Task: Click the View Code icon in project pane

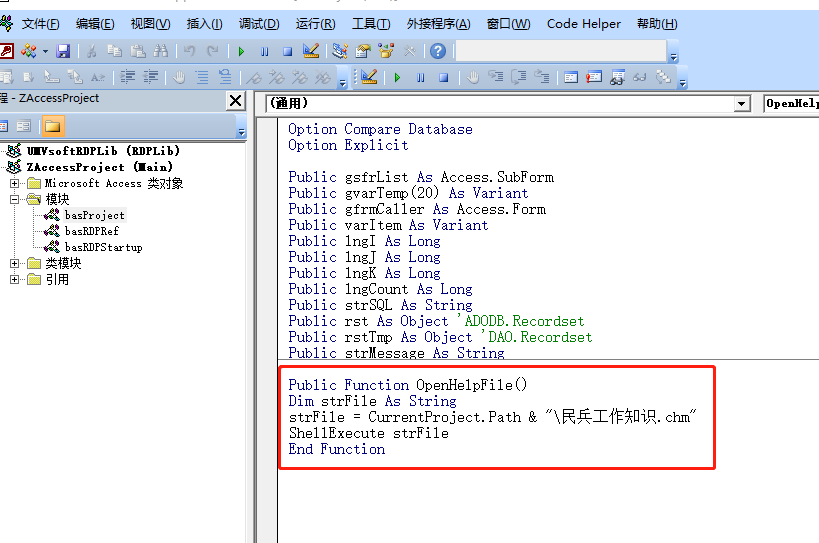Action: click(4, 126)
